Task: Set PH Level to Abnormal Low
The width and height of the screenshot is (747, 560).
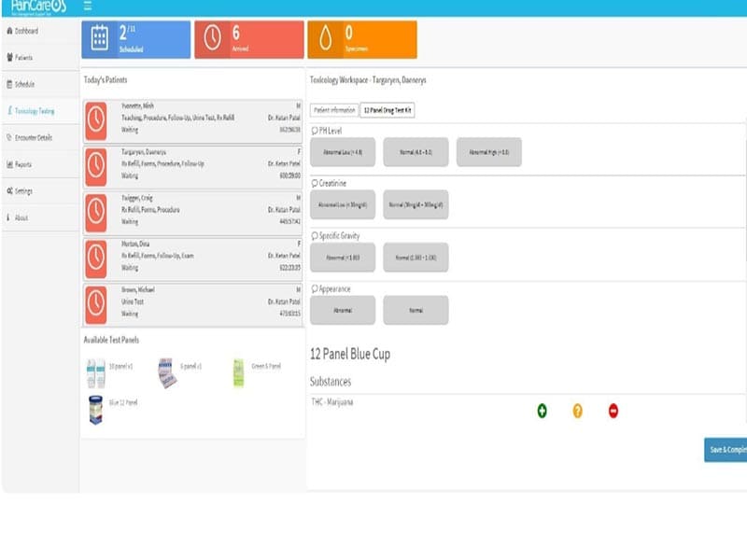Action: click(x=343, y=152)
